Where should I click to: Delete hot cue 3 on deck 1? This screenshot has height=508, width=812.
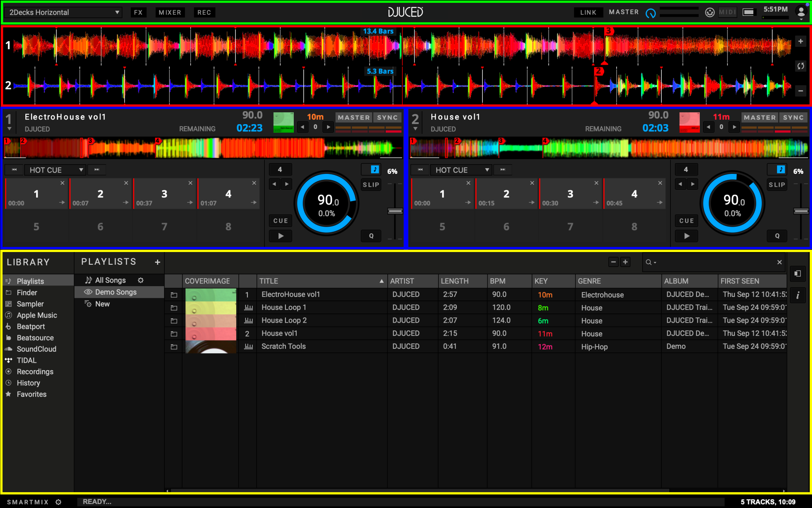click(190, 183)
